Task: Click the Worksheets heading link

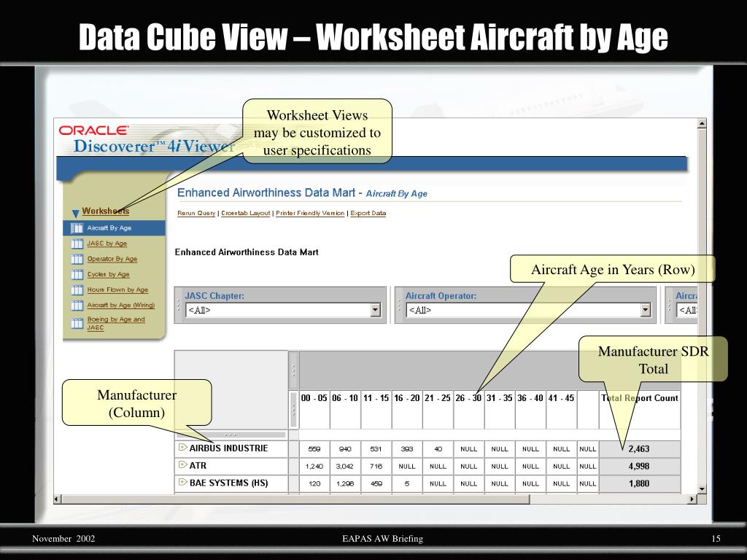Action: click(105, 211)
